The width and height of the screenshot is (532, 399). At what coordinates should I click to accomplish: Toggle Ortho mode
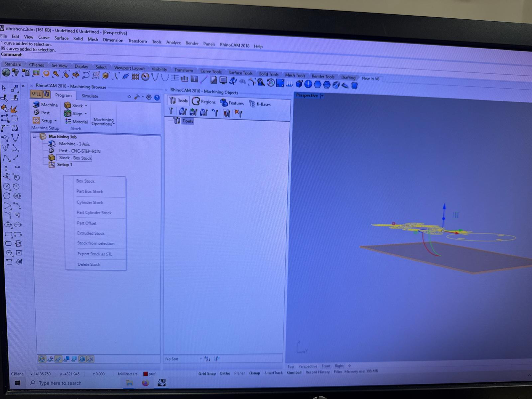[225, 373]
